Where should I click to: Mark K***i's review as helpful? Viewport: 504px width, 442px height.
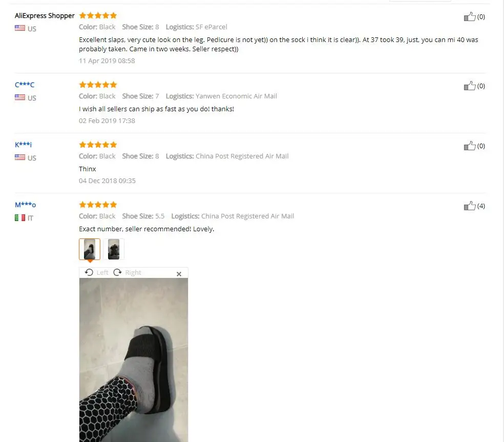point(470,146)
